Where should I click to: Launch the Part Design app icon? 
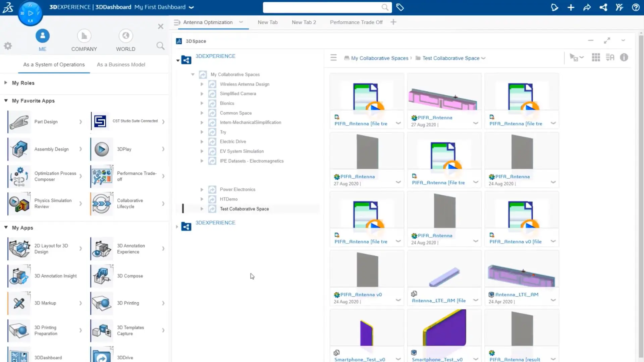[x=19, y=122]
